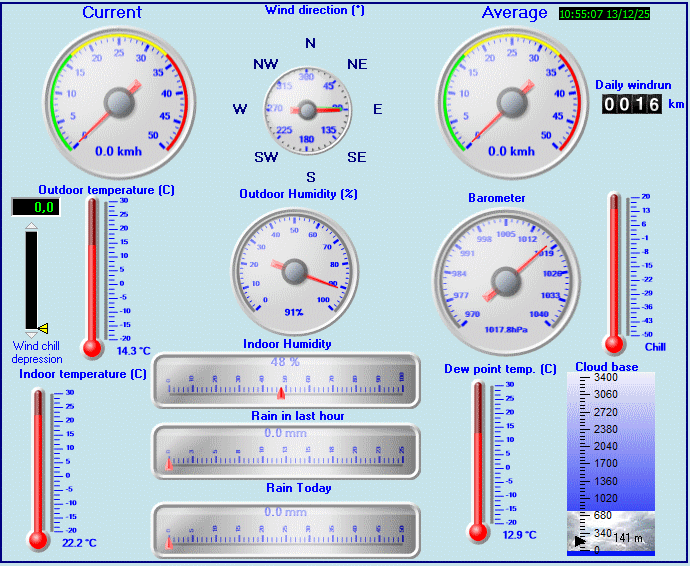690x566 pixels.
Task: Click the Rain in last hour gauge
Action: click(286, 452)
